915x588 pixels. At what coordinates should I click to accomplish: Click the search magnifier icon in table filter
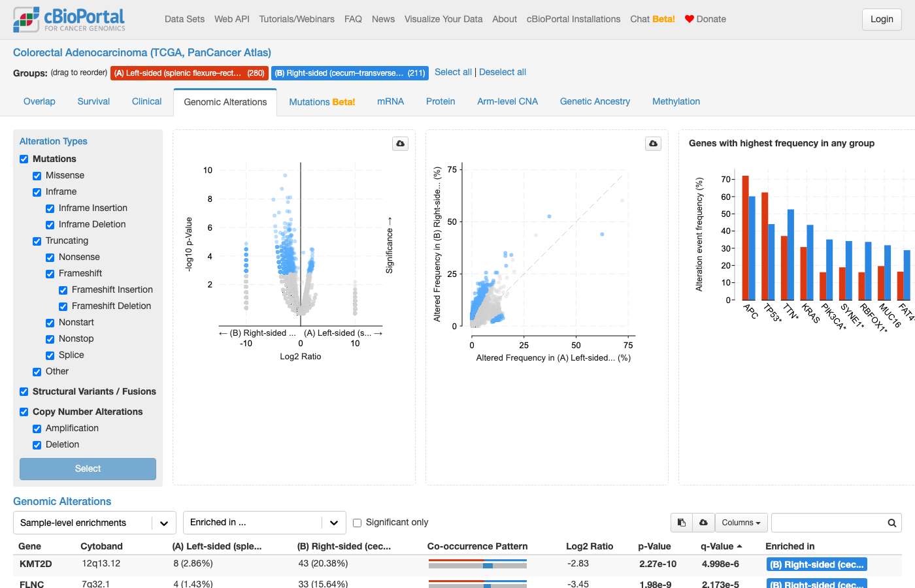(891, 523)
